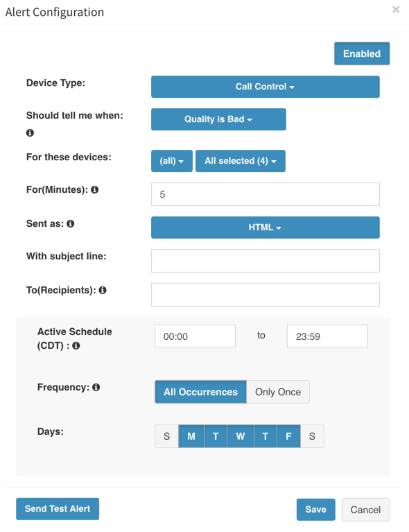This screenshot has height=532, width=409.
Task: Toggle the Monday day button
Action: tap(191, 436)
